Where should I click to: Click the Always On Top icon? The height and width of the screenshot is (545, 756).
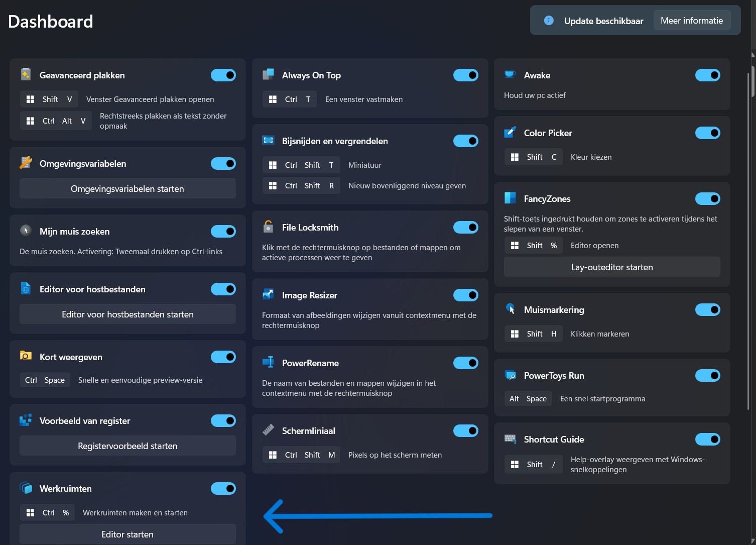click(x=268, y=74)
